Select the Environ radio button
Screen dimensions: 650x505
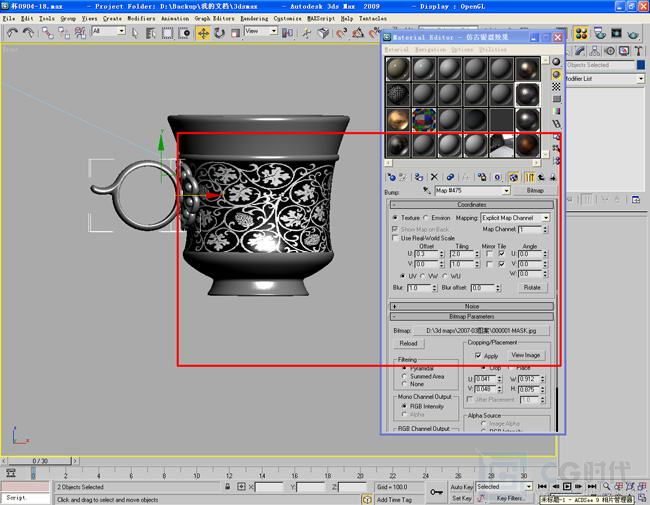tap(426, 218)
